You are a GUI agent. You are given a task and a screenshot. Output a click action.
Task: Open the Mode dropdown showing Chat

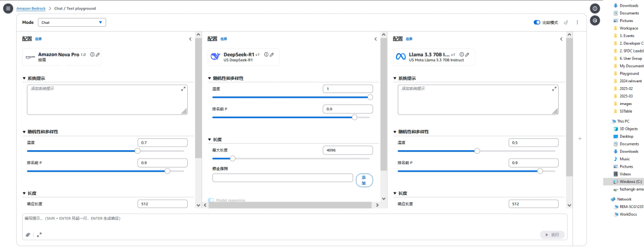coord(72,23)
